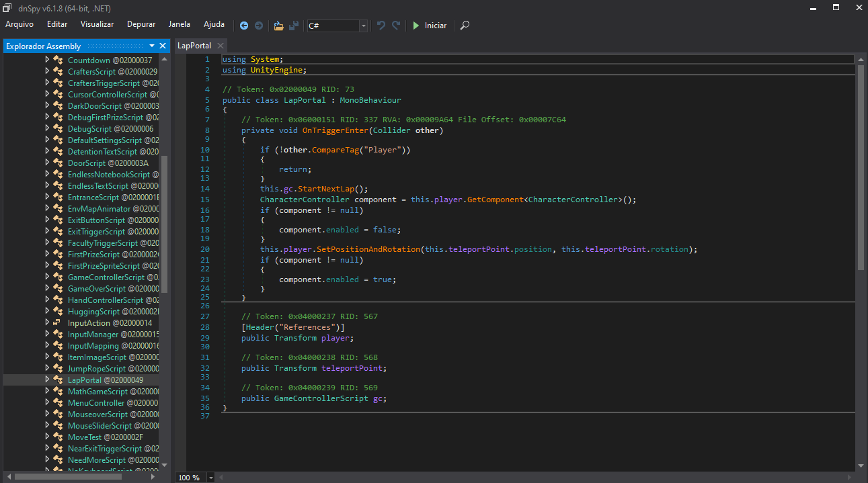Click the undo icon in toolbar

coord(381,26)
